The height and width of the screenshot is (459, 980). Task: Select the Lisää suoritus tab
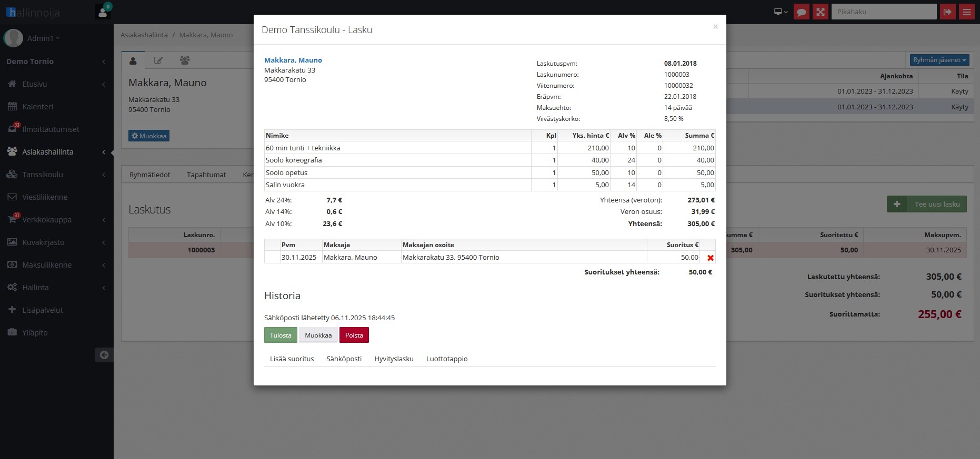(292, 359)
